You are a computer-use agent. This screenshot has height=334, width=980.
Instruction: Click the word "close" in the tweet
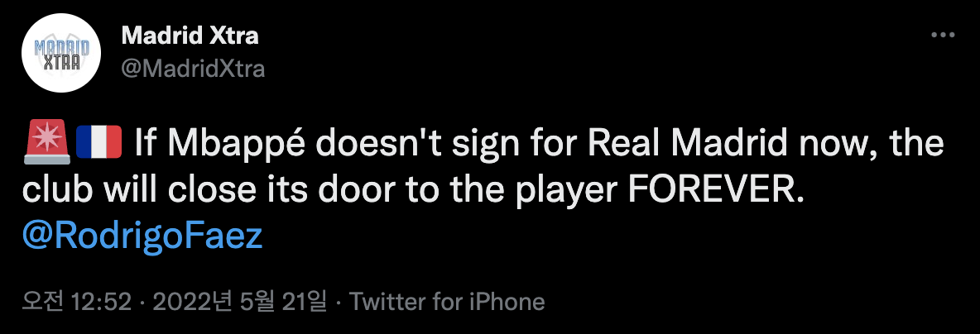pyautogui.click(x=194, y=191)
